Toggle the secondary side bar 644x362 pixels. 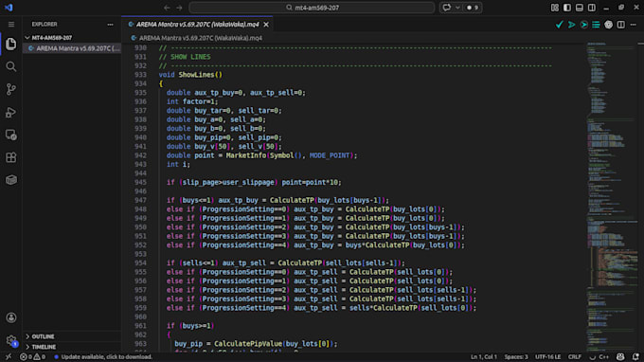click(x=591, y=8)
